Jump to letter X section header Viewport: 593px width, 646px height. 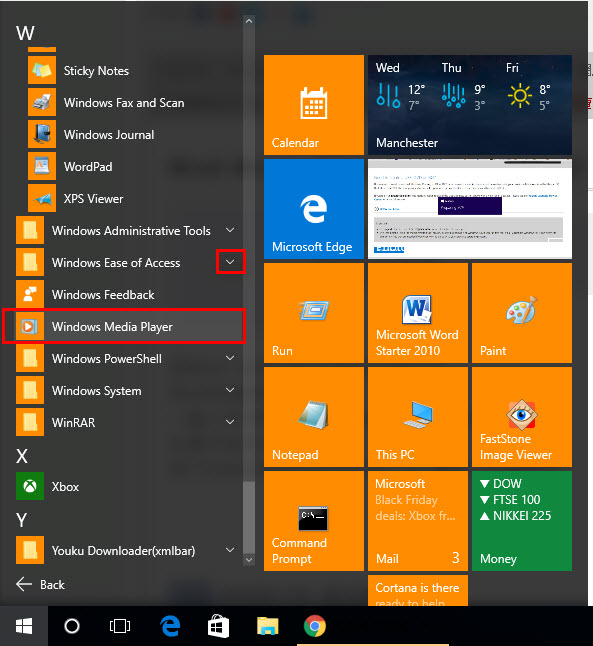[22, 456]
